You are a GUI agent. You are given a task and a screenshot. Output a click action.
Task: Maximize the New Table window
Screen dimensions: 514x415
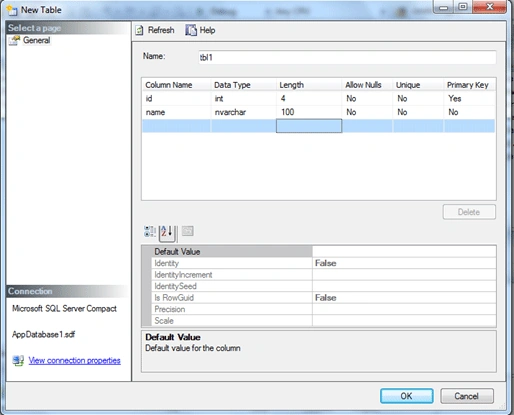(462, 7)
